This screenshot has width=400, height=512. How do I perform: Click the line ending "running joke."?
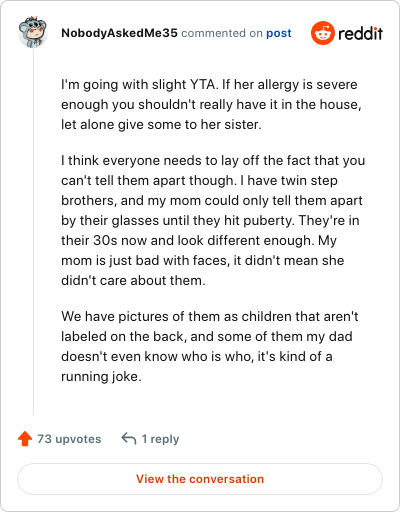click(x=101, y=376)
